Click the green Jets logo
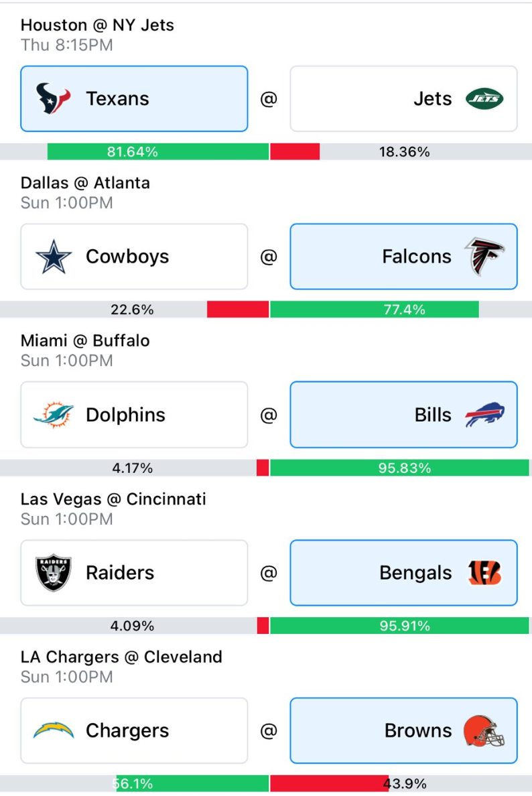The width and height of the screenshot is (532, 796). [x=484, y=98]
